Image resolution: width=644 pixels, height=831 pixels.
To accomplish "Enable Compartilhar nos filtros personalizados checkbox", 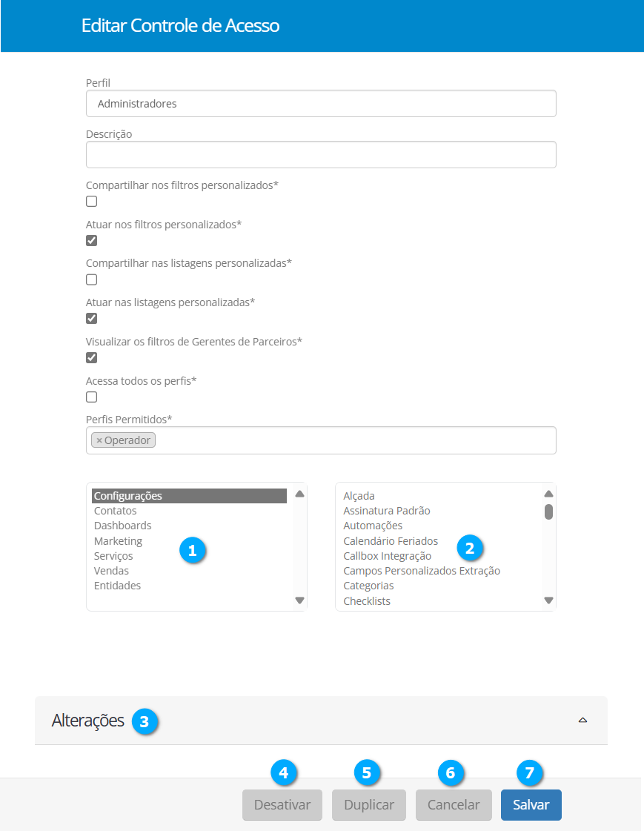I will 92,202.
